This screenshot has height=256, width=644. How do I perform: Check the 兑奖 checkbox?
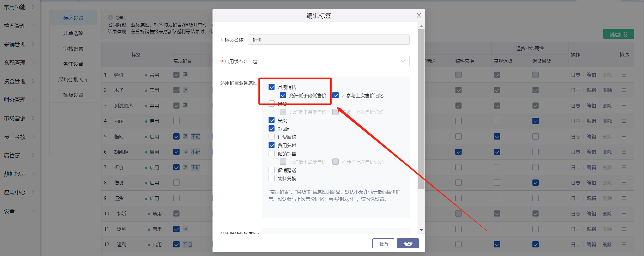click(x=271, y=120)
